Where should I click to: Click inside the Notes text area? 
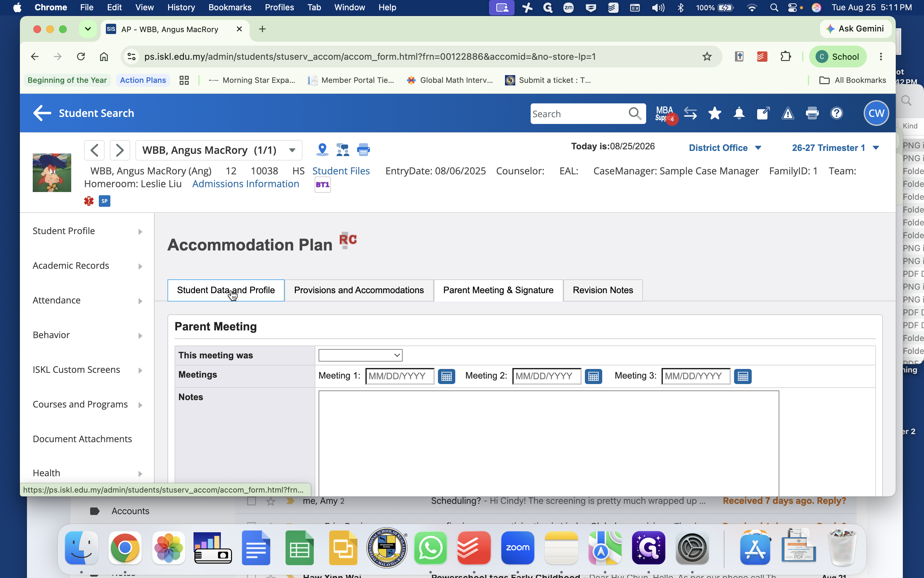pos(549,443)
